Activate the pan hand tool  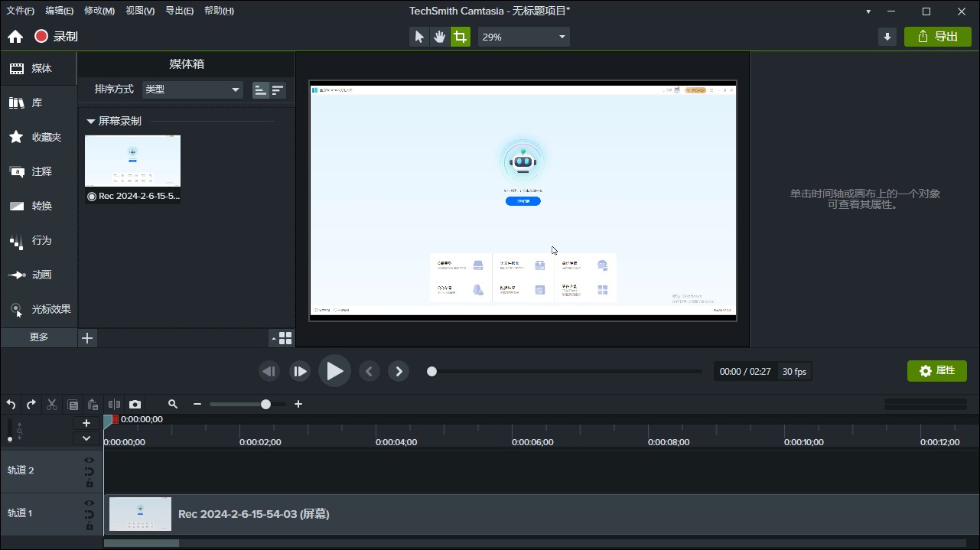click(439, 37)
